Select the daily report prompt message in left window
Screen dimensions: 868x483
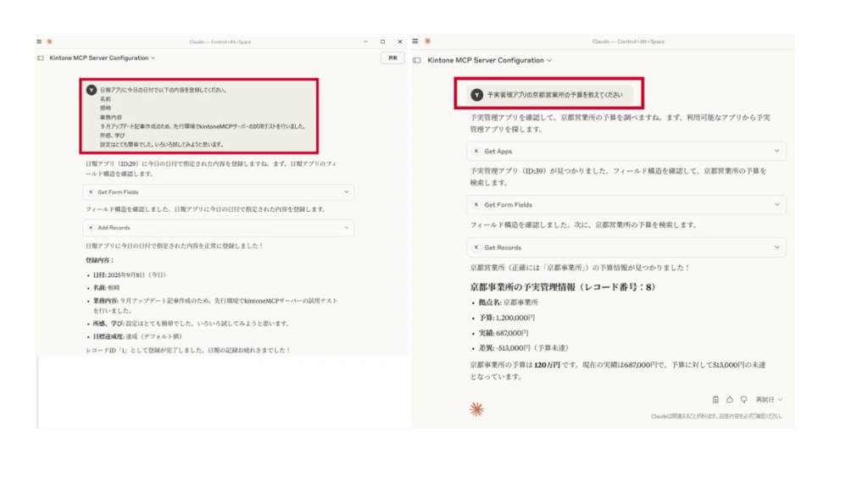coord(198,116)
